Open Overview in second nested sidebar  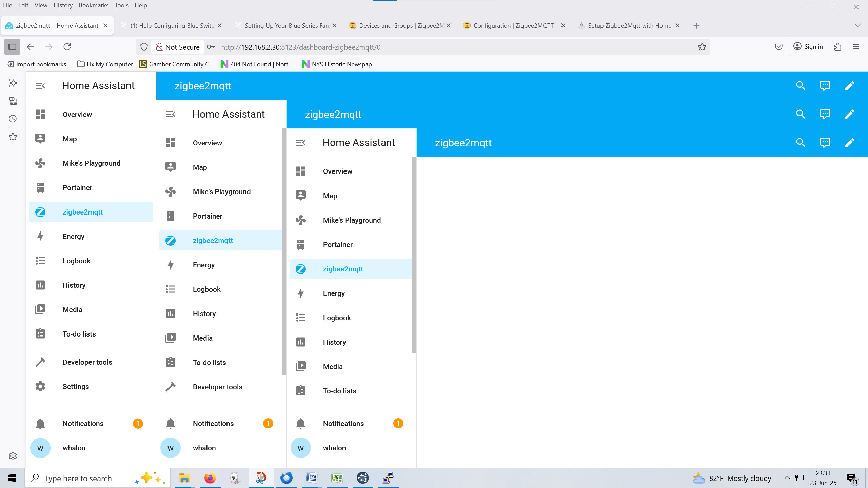(x=220, y=143)
